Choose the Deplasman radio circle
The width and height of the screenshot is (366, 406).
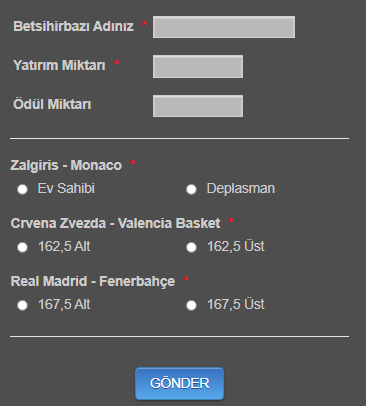click(191, 189)
